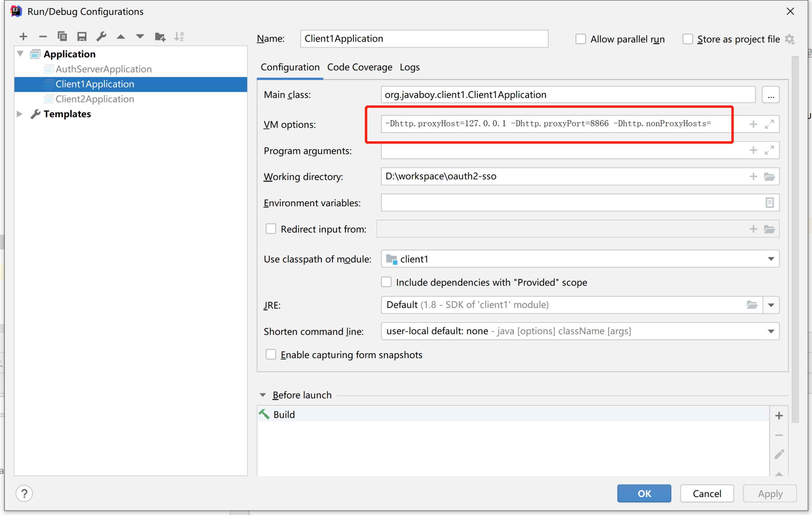Select AuthServerApplication in the configuration tree
Image resolution: width=812 pixels, height=515 pixels.
(x=104, y=69)
